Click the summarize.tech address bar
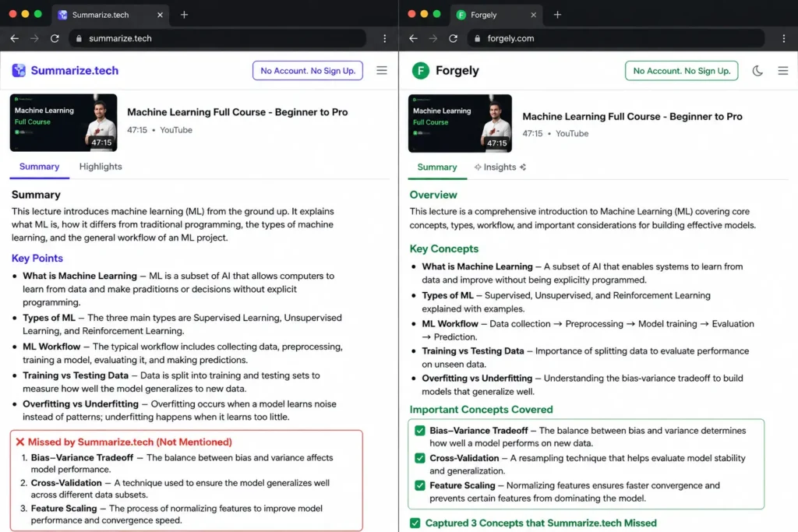This screenshot has height=532, width=798. pos(218,39)
